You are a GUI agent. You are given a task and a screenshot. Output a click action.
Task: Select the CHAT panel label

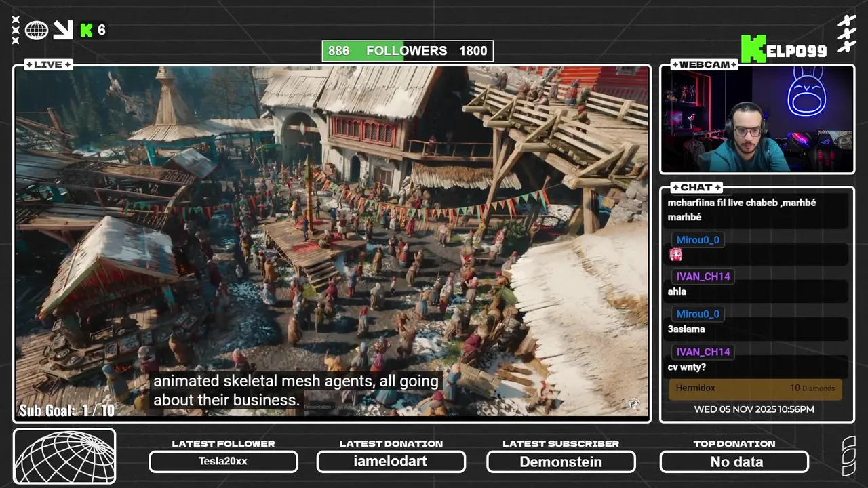point(696,187)
